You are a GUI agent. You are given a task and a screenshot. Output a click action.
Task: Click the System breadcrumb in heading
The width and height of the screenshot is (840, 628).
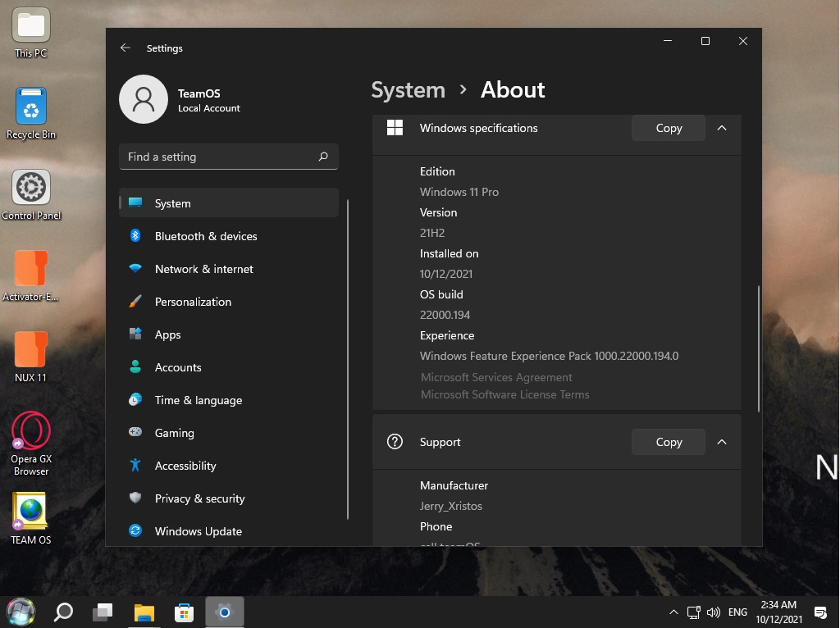409,89
